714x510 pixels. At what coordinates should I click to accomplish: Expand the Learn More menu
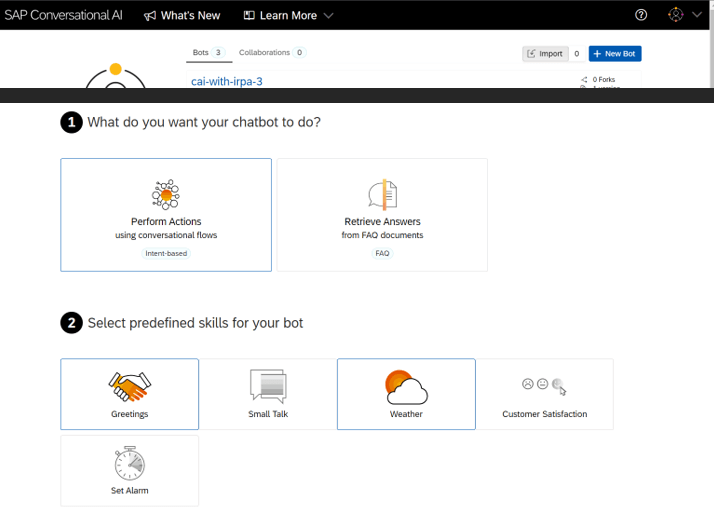(289, 15)
